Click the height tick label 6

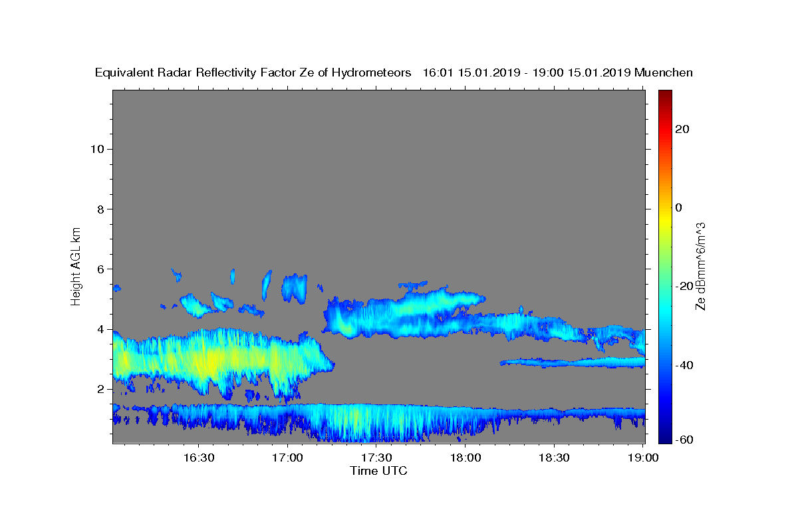[101, 269]
